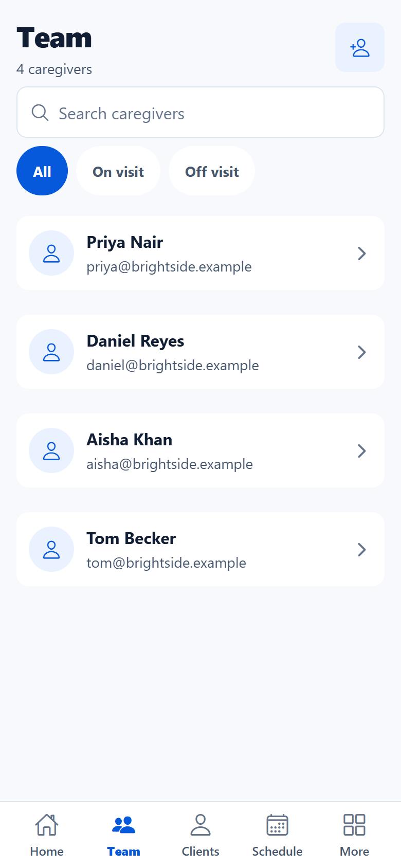Filter caregivers by On visit

[118, 171]
